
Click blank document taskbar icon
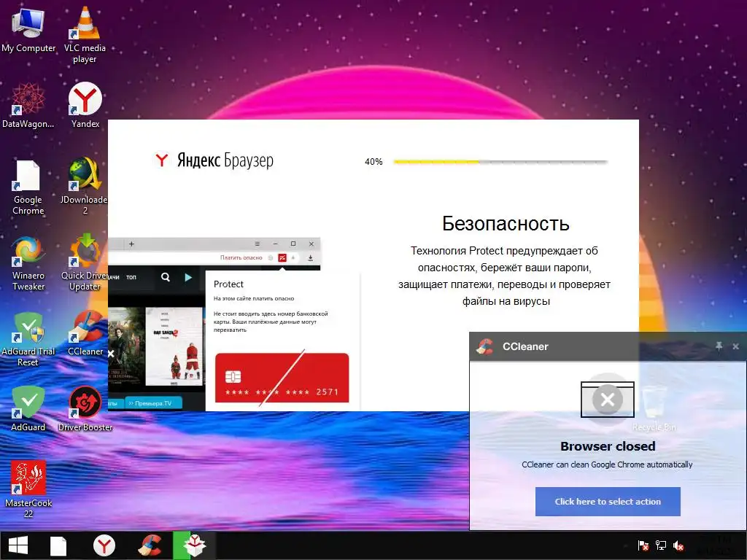tap(58, 545)
